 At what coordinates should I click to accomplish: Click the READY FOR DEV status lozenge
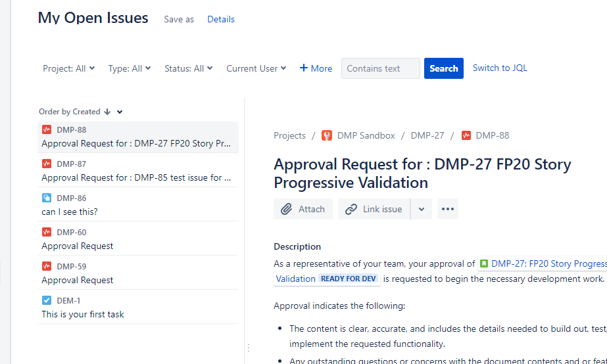tap(349, 279)
